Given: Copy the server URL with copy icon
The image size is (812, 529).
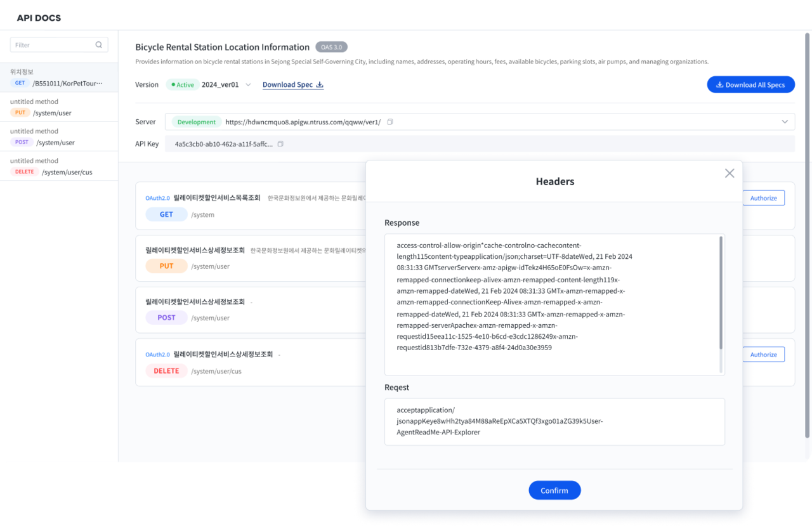Looking at the screenshot, I should coord(390,122).
